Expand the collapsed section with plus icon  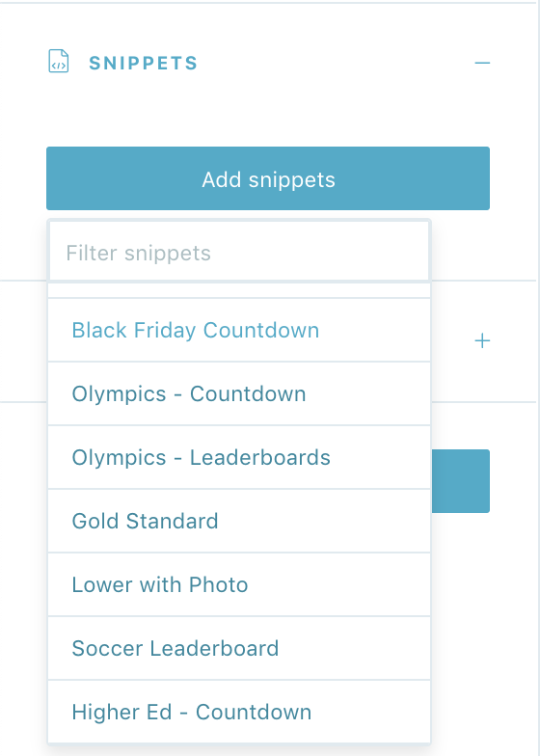(482, 341)
